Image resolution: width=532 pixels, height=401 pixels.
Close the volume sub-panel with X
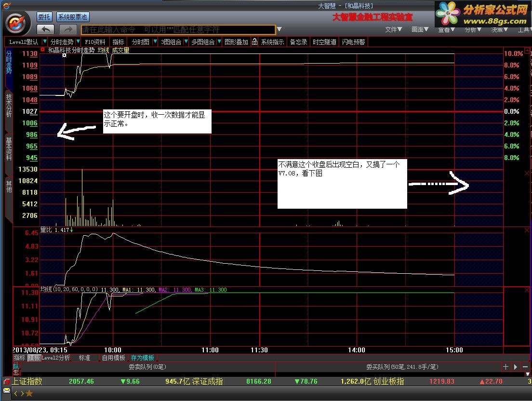[x=527, y=174]
